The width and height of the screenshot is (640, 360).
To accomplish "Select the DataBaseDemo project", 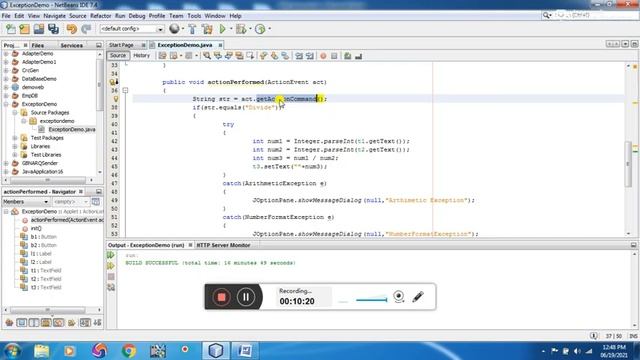I will pos(39,79).
